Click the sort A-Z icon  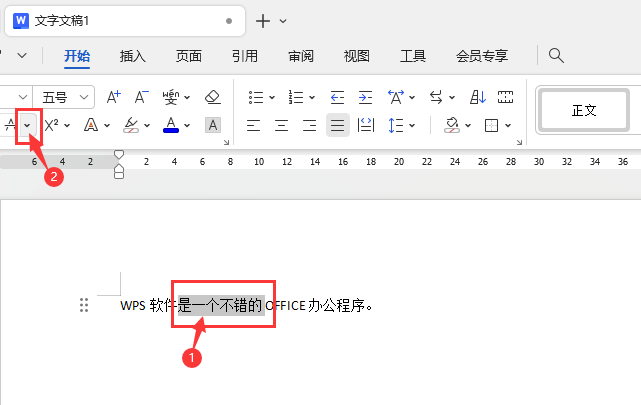[x=477, y=97]
